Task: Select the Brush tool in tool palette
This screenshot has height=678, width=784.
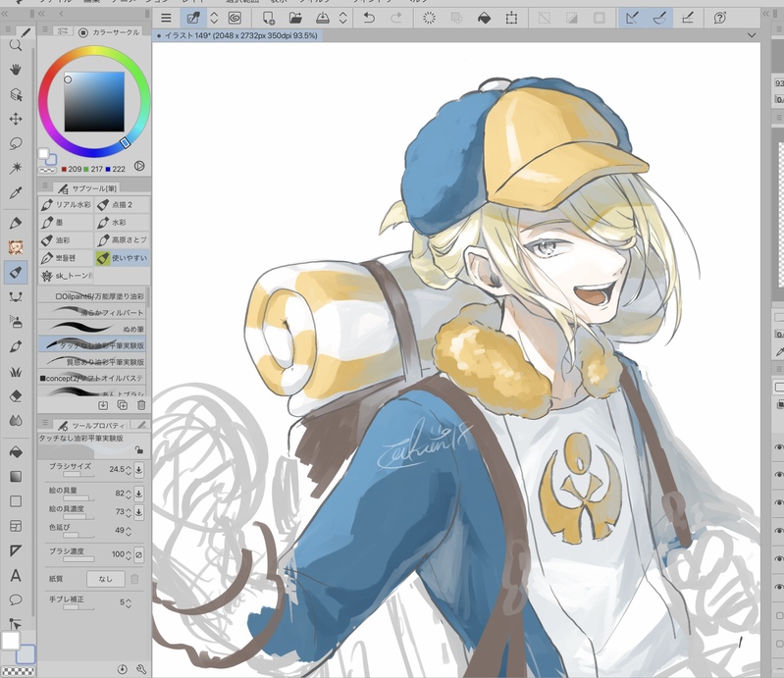Action: tap(16, 273)
